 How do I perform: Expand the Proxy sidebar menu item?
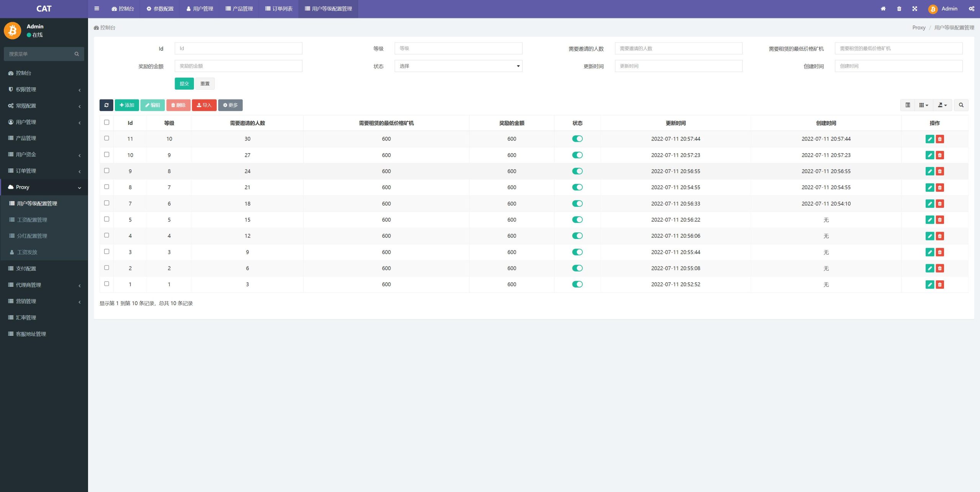point(44,187)
